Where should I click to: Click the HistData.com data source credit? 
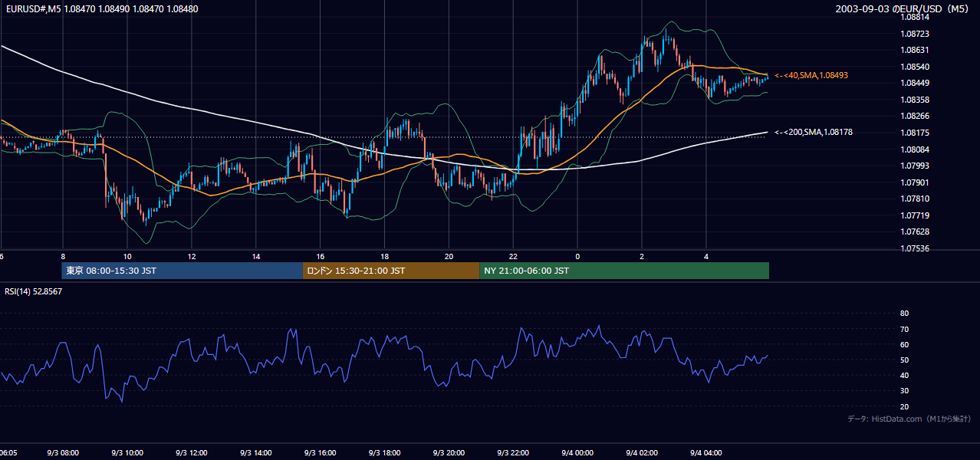click(909, 419)
